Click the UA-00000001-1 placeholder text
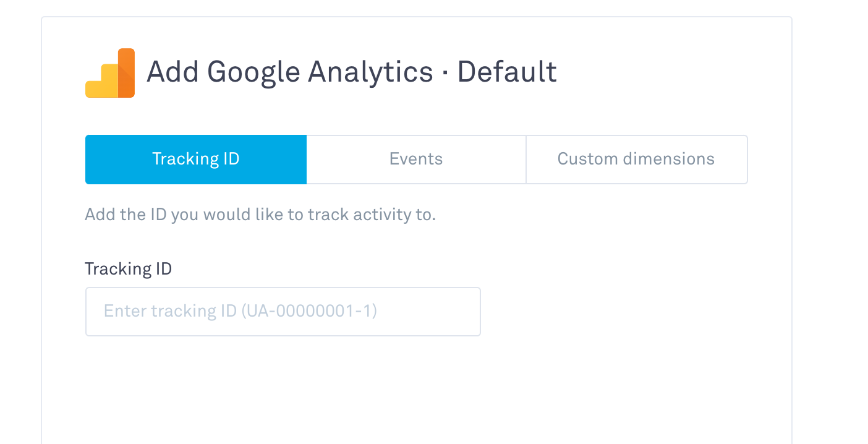The width and height of the screenshot is (868, 444). 309,311
